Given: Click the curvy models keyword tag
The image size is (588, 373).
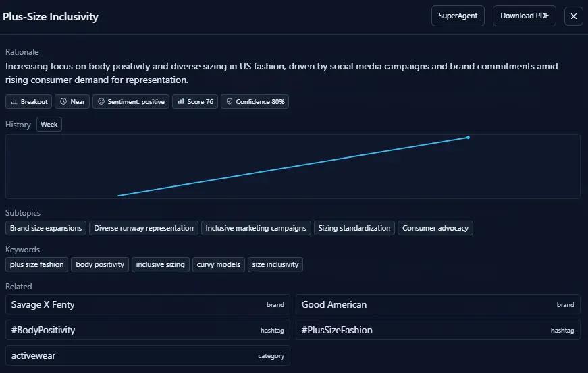Looking at the screenshot, I should [x=219, y=264].
